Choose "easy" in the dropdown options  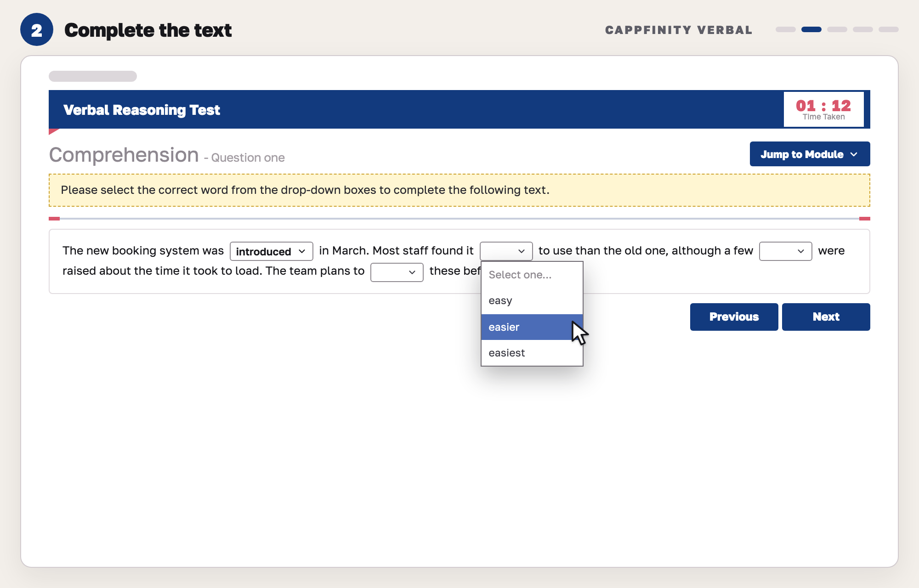pyautogui.click(x=532, y=301)
